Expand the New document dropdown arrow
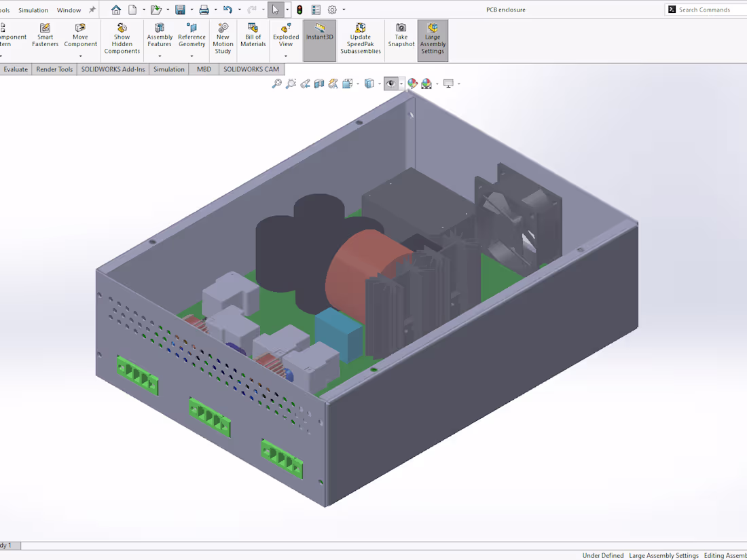The width and height of the screenshot is (747, 560). coord(144,10)
